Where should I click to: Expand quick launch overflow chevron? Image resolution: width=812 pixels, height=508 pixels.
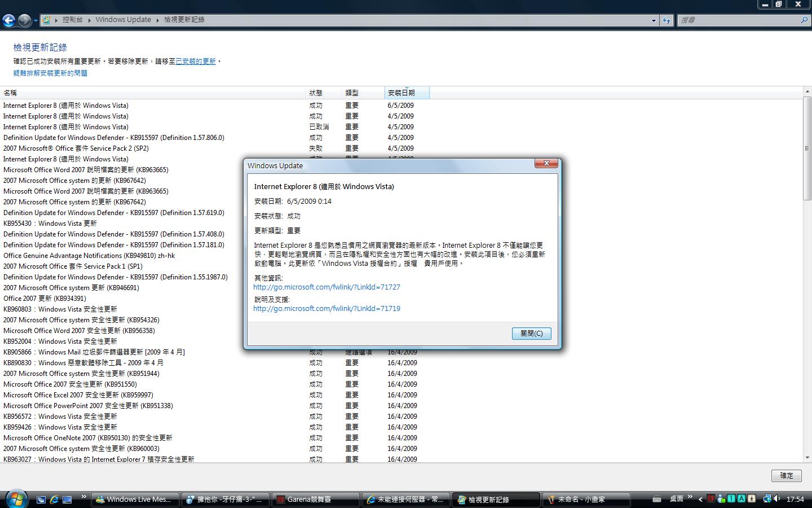tap(84, 497)
